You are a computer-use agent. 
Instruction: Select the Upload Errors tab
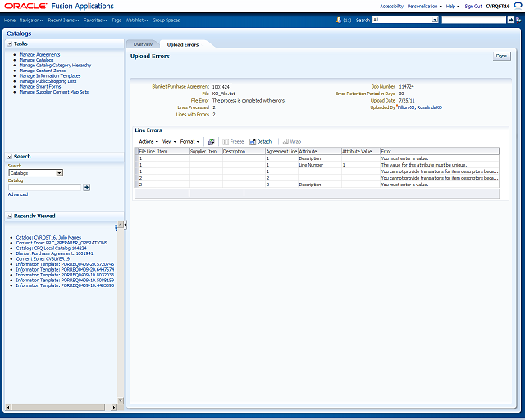click(x=183, y=44)
